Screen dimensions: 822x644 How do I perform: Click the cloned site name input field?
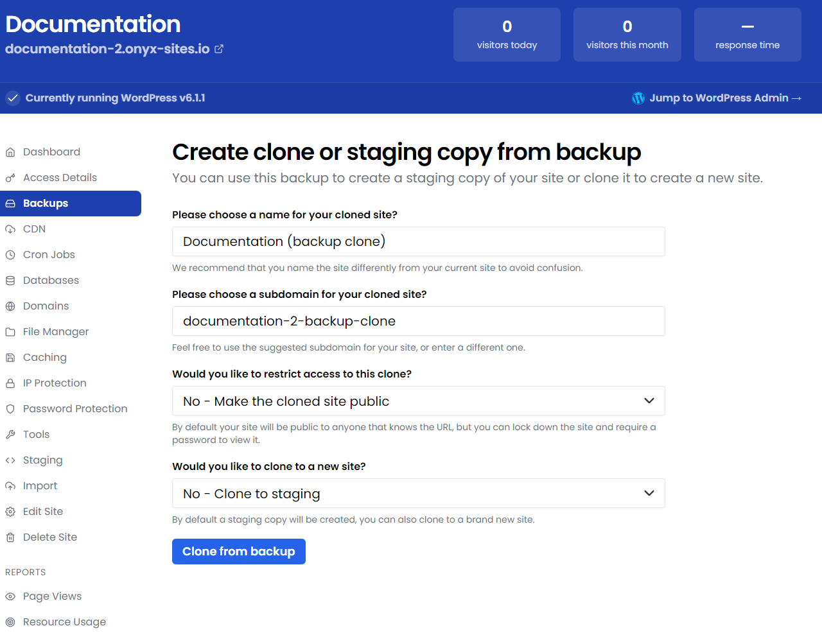pos(419,241)
